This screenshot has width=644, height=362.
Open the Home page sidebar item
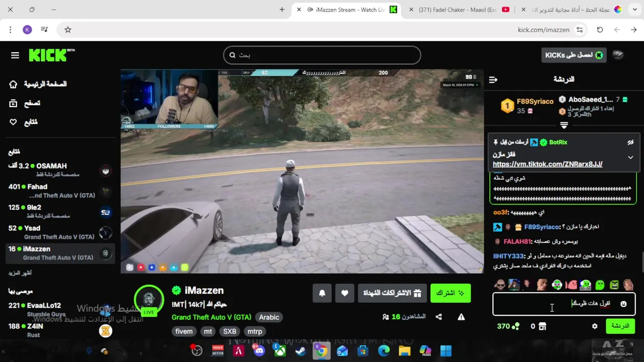[x=38, y=84]
